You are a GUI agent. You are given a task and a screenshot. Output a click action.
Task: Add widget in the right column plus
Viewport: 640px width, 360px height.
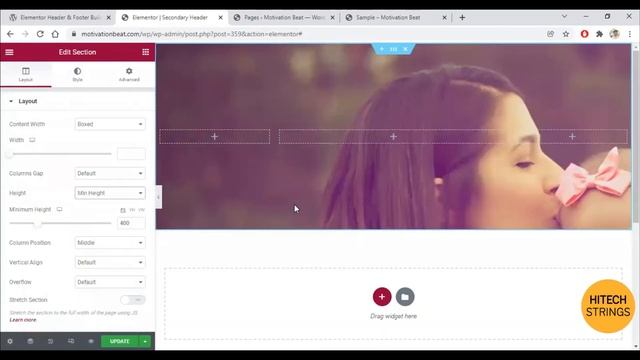pyautogui.click(x=572, y=137)
